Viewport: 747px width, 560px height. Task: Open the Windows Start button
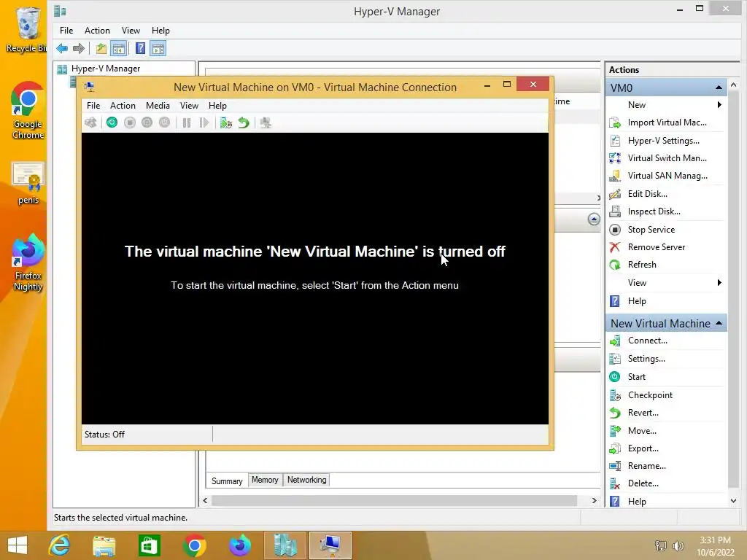pyautogui.click(x=18, y=545)
